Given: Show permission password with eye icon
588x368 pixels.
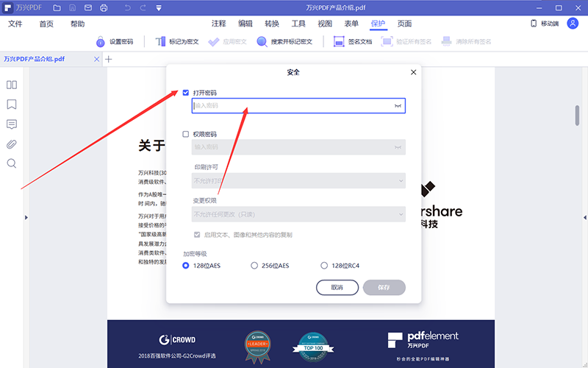Looking at the screenshot, I should pyautogui.click(x=398, y=147).
